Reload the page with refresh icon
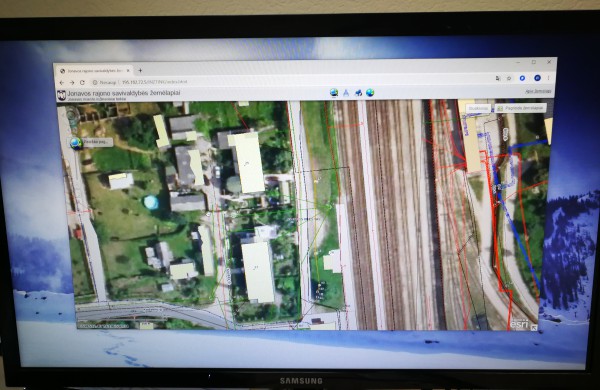The height and width of the screenshot is (390, 600). coord(82,82)
